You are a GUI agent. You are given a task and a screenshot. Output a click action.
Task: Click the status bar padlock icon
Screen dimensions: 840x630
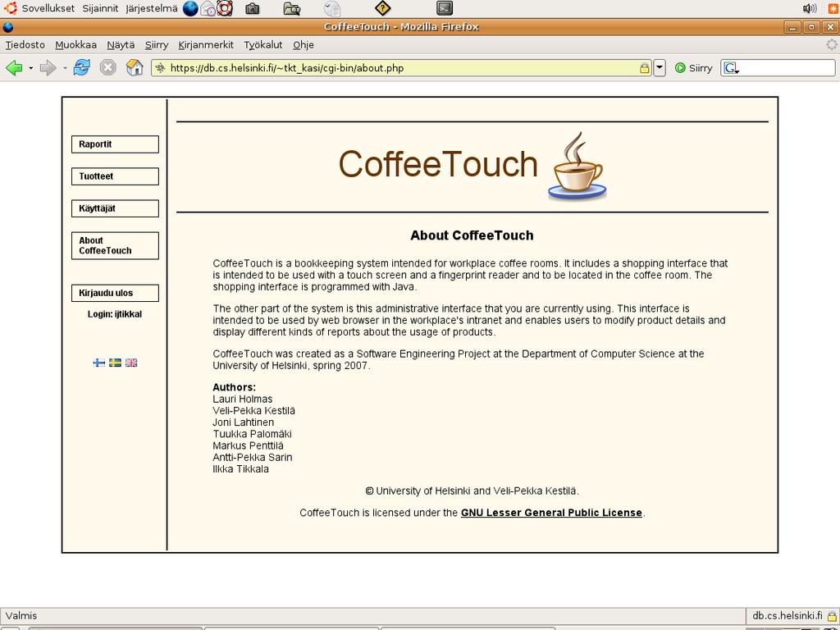832,616
